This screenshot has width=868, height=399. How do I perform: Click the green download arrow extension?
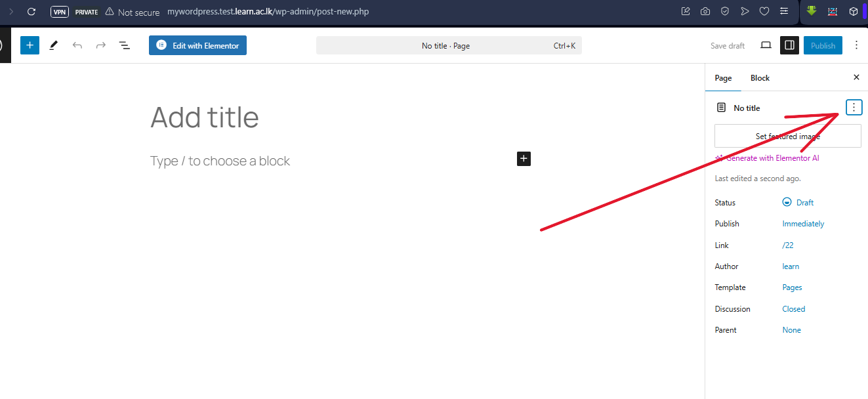812,11
